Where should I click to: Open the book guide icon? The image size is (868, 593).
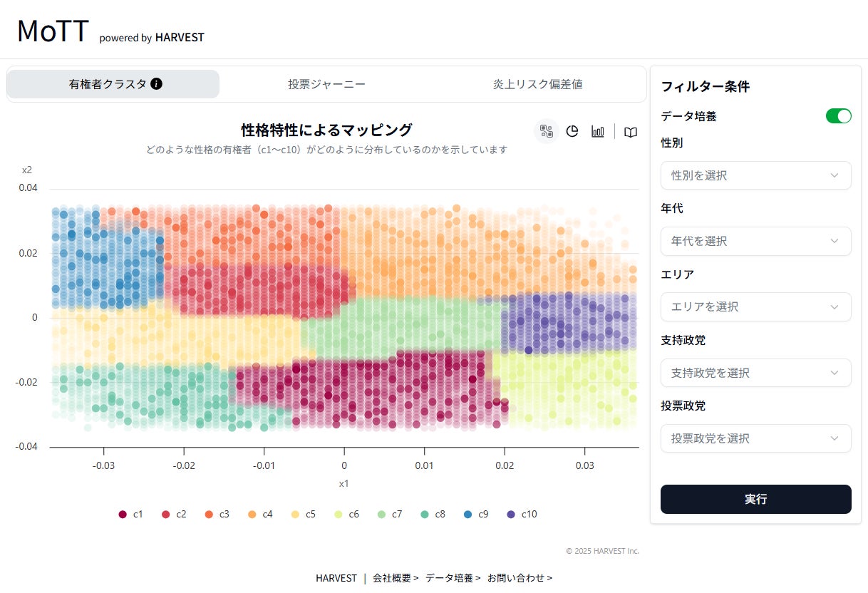631,132
